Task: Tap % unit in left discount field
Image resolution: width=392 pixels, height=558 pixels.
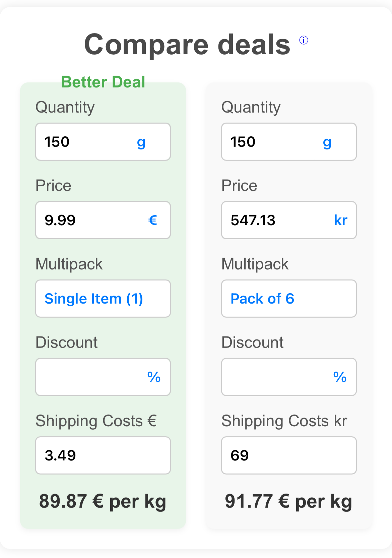Action: click(x=154, y=377)
